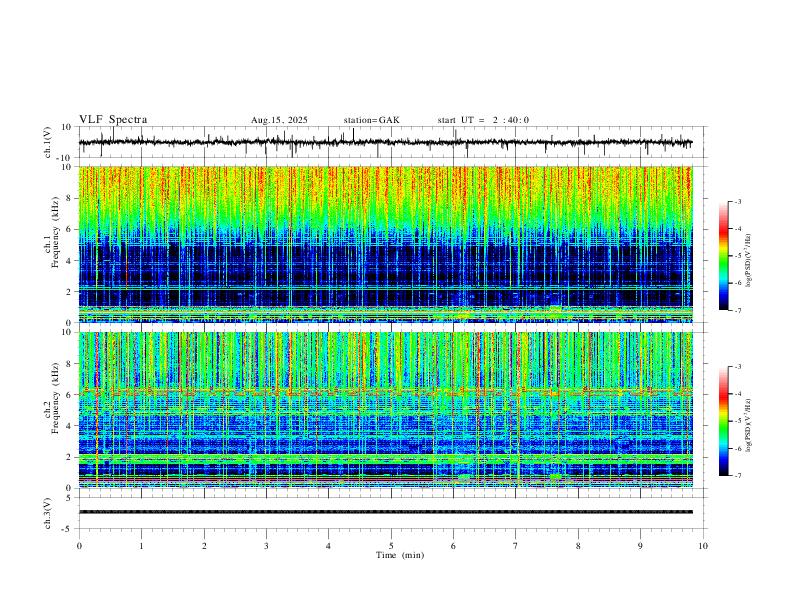Click time axis tick label "9"
The height and width of the screenshot is (612, 792).
pyautogui.click(x=640, y=546)
